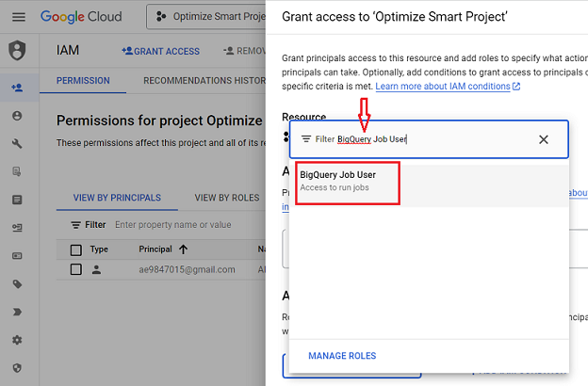This screenshot has width=588, height=386.
Task: Toggle the select-all checkbox in table header
Action: pyautogui.click(x=76, y=250)
